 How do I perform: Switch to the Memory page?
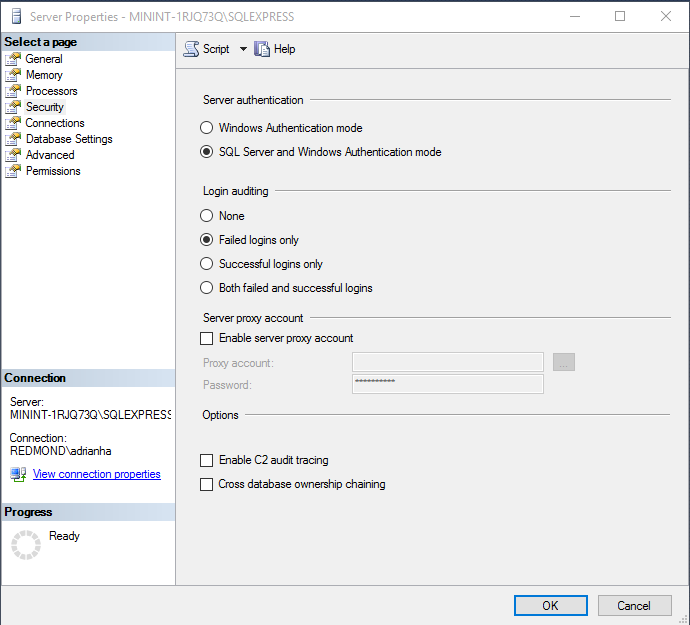click(x=44, y=75)
